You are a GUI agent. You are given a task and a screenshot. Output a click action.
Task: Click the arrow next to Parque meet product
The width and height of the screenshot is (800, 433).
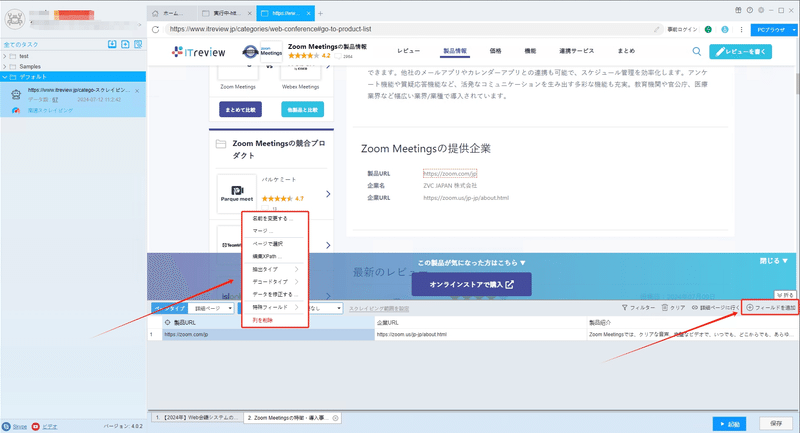(328, 194)
